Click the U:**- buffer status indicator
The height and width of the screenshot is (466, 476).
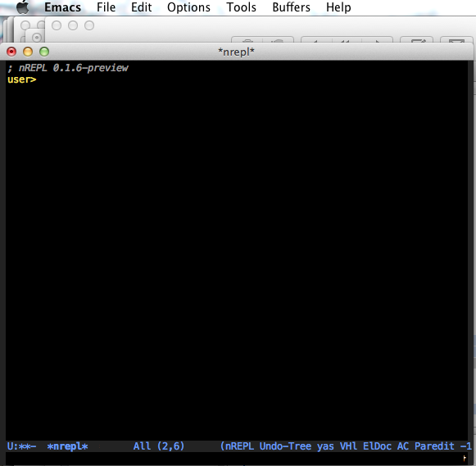coord(21,446)
